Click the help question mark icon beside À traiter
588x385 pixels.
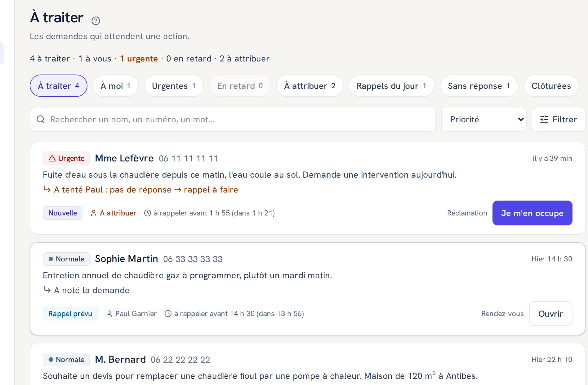(x=96, y=21)
